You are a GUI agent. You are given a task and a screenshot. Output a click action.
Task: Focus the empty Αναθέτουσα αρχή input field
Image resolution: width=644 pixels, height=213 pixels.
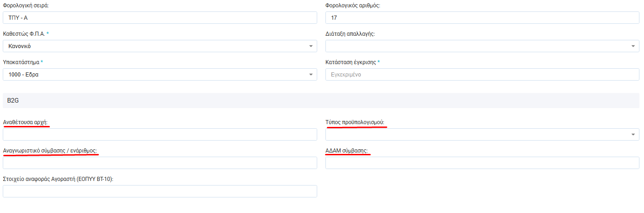tap(160, 135)
